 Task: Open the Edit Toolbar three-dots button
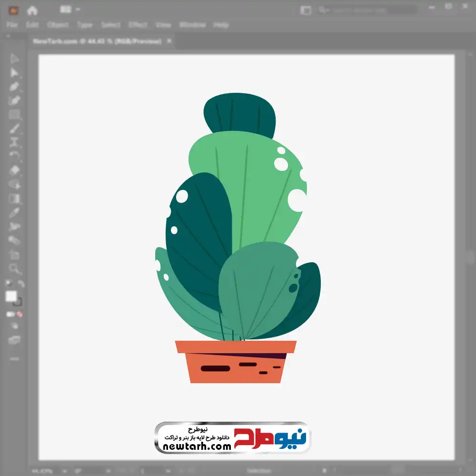14,358
